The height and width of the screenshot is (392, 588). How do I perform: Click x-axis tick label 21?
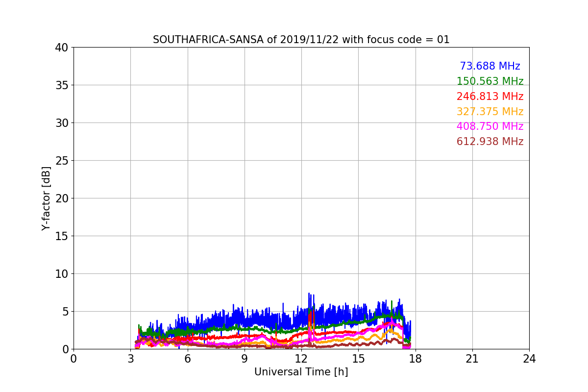click(x=472, y=359)
